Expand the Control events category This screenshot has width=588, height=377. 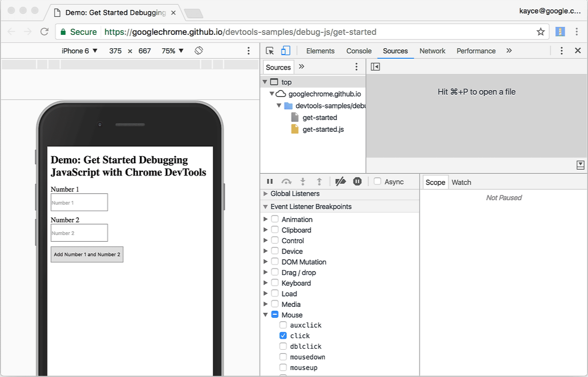265,240
